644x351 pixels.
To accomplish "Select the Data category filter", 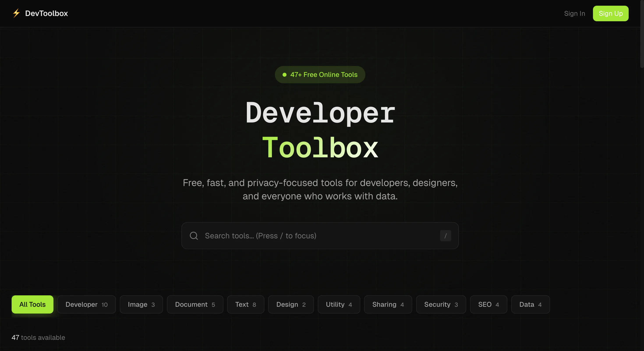I will click(x=531, y=304).
